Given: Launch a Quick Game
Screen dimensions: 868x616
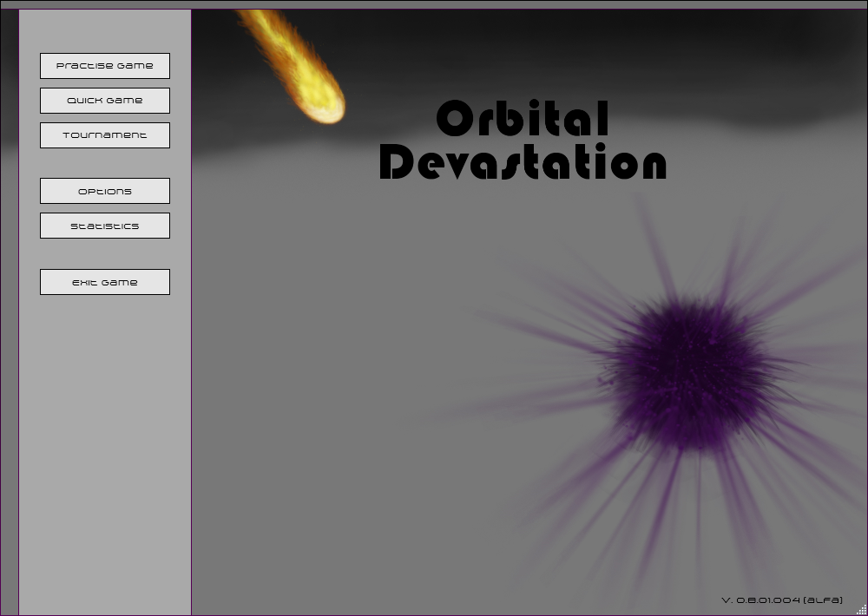Looking at the screenshot, I should (x=105, y=101).
